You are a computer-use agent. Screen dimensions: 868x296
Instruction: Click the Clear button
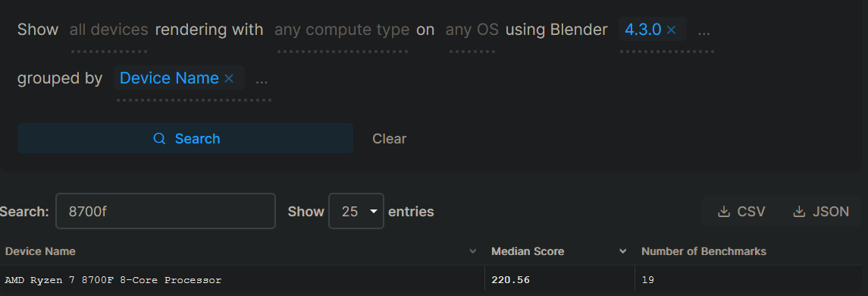(x=389, y=139)
